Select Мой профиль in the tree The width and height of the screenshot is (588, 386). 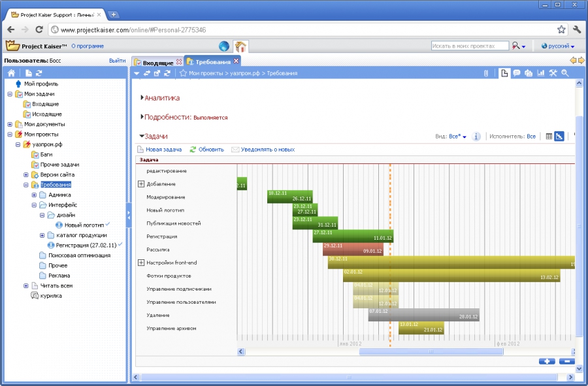tap(41, 84)
